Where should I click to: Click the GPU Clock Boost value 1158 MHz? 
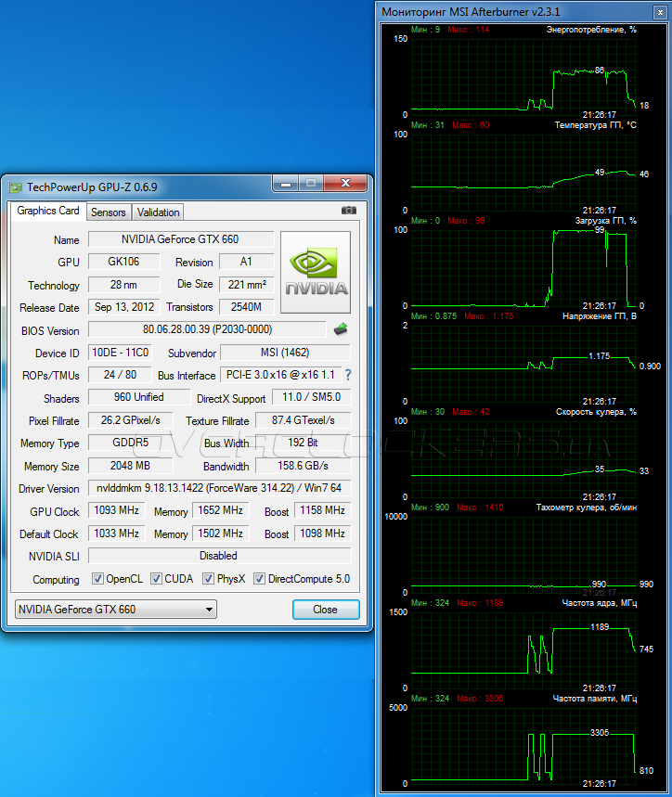click(x=323, y=510)
